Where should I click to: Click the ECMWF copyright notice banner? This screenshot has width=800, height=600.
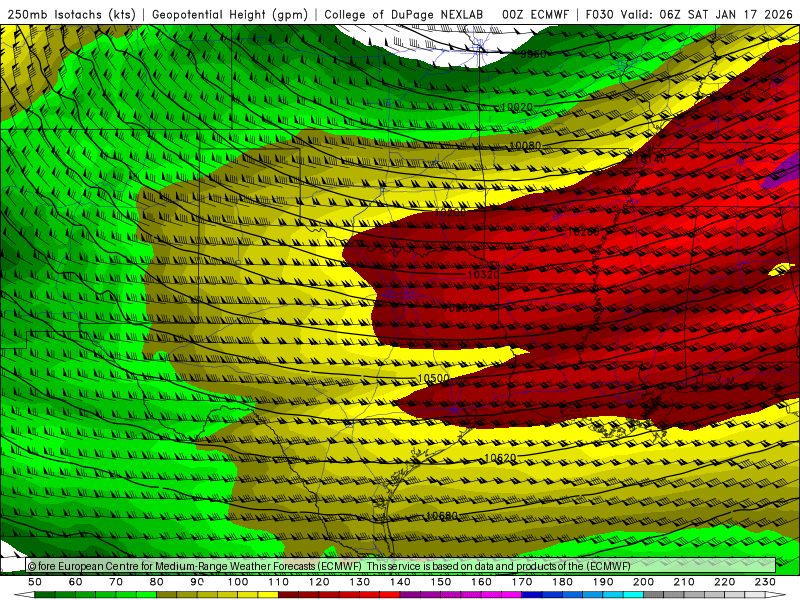pos(401,566)
